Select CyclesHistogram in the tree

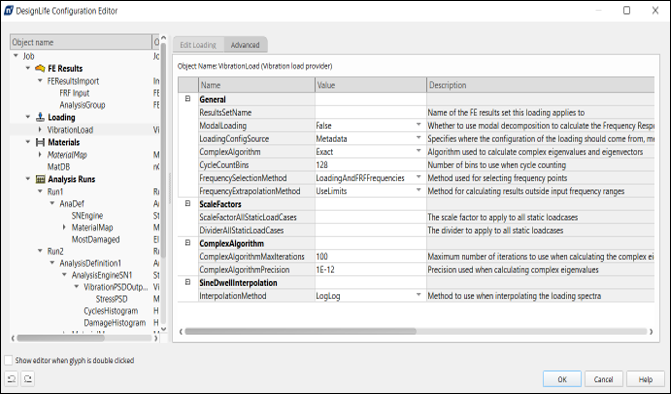111,311
